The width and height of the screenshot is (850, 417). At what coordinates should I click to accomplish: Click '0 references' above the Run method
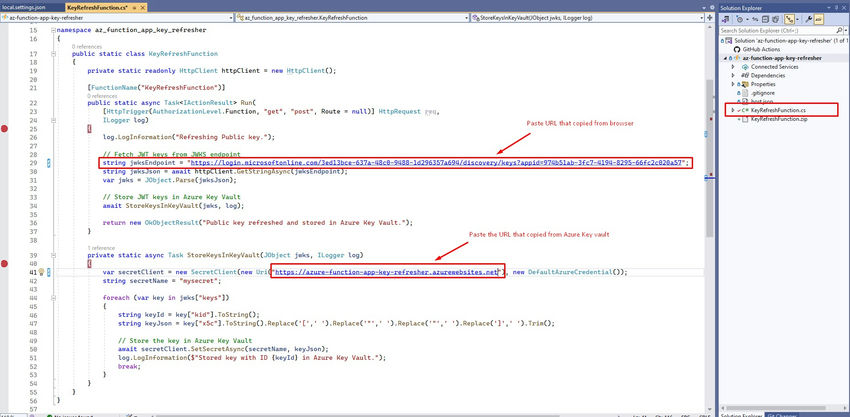point(102,95)
